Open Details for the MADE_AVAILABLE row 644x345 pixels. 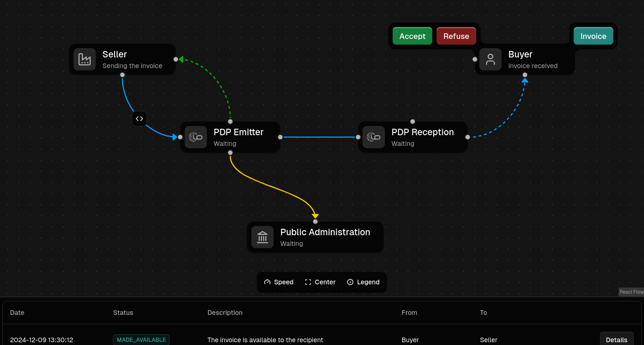617,339
